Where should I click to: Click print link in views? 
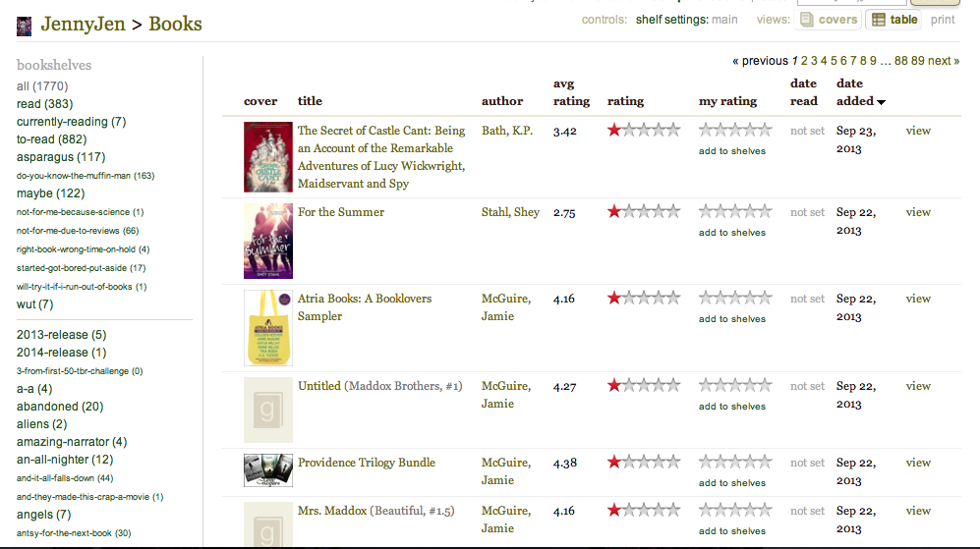click(x=942, y=20)
